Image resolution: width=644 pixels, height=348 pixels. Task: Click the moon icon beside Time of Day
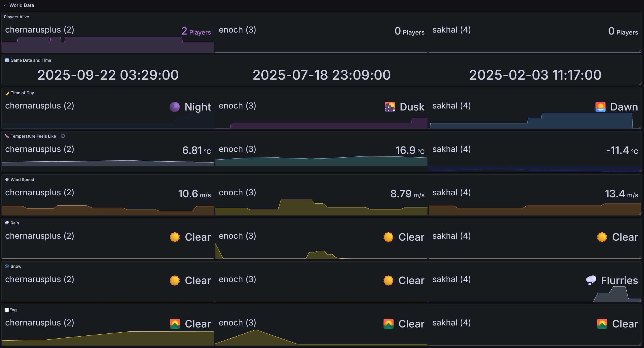tap(7, 93)
